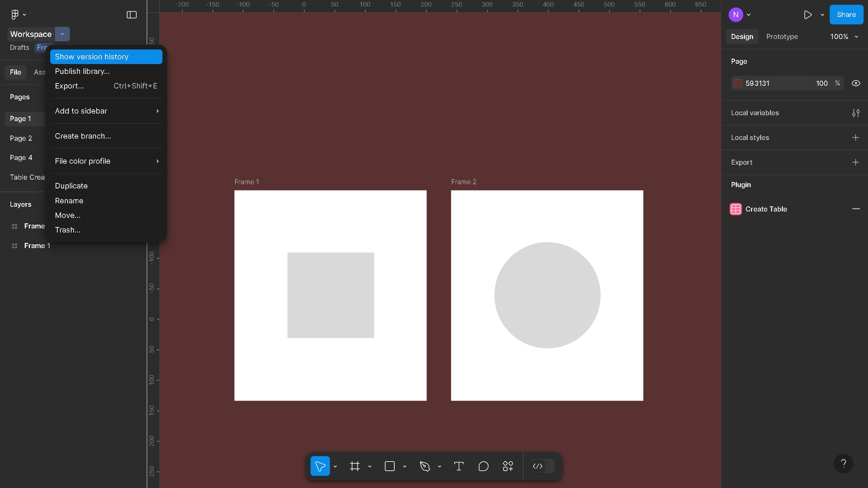Open the 100% zoom dropdown
868x488 pixels.
click(x=844, y=37)
